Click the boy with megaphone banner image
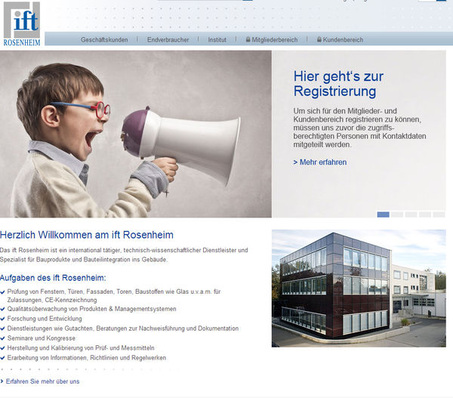 point(136,134)
